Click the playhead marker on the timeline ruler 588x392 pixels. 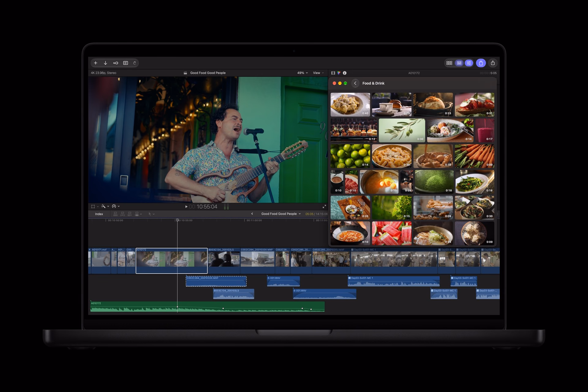(x=177, y=220)
